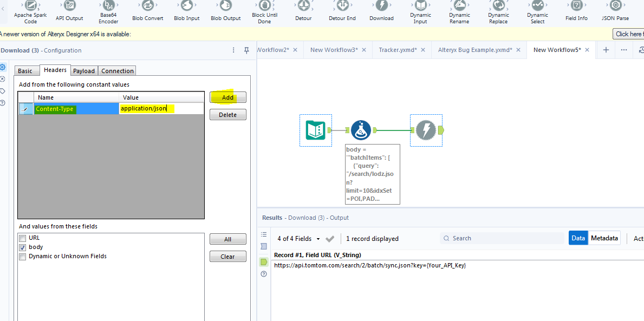Click the ellipsis next to the workflow tabs
644x321 pixels.
coord(623,49)
